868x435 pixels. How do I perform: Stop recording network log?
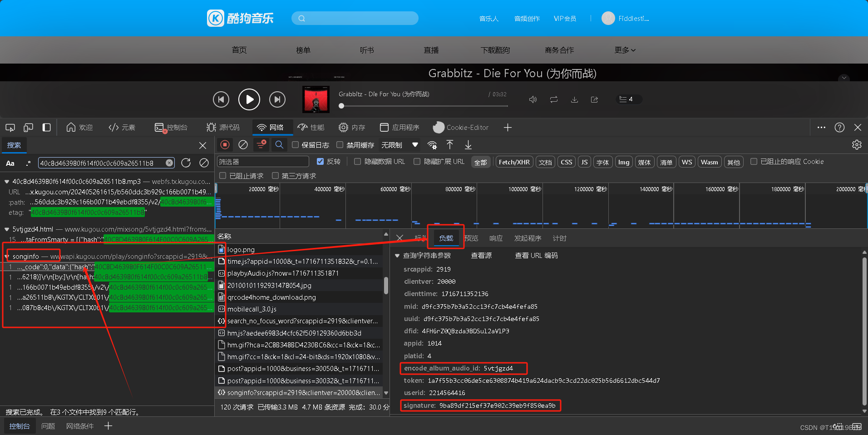click(x=225, y=145)
